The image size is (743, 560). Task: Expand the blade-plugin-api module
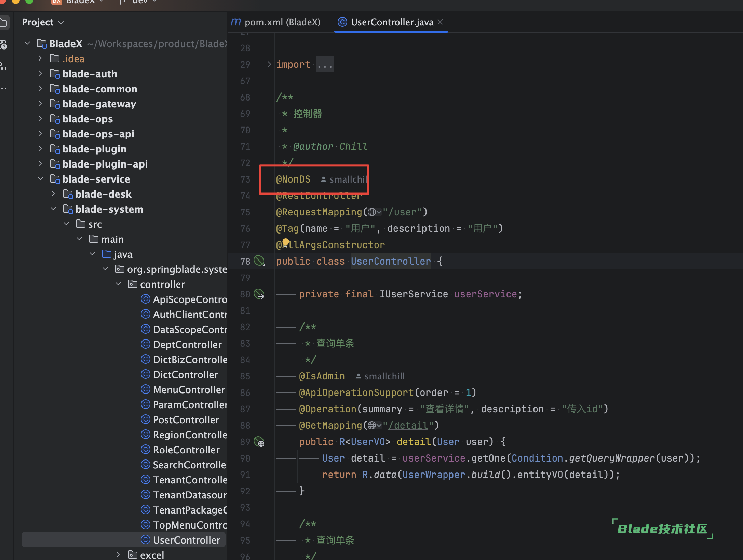tap(40, 164)
